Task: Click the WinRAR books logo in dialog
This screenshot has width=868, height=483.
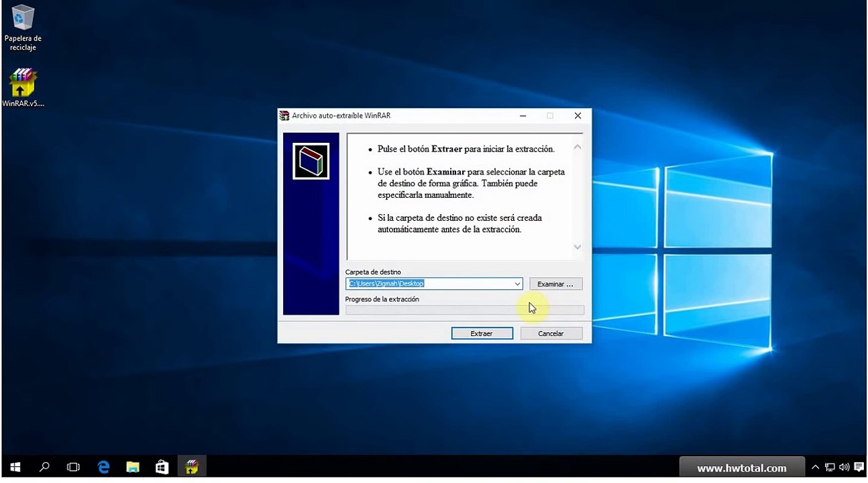Action: [x=311, y=161]
